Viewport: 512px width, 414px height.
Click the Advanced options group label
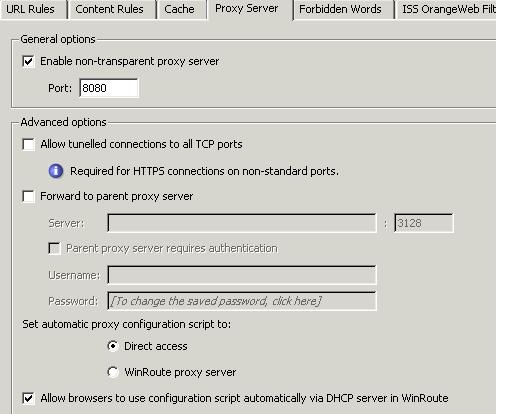tap(63, 122)
